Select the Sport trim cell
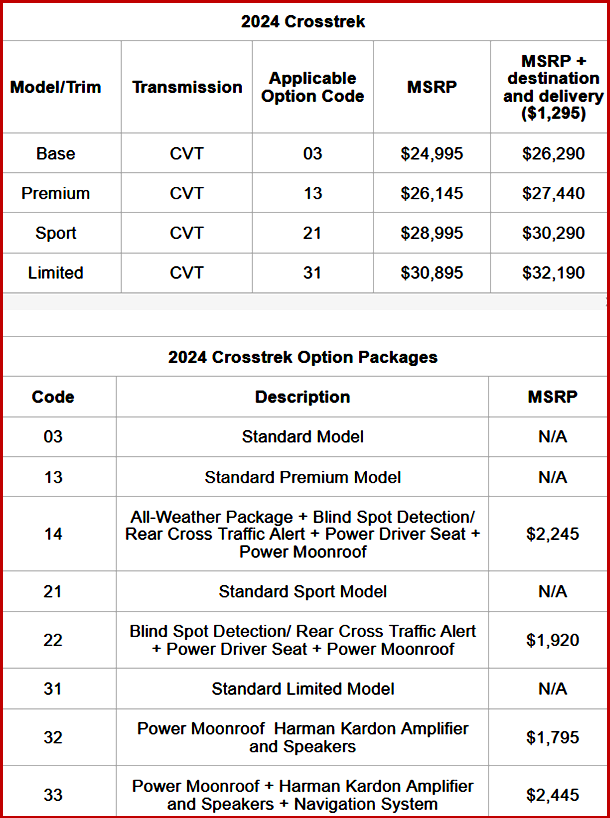Viewport: 610px width, 818px height. tap(56, 233)
